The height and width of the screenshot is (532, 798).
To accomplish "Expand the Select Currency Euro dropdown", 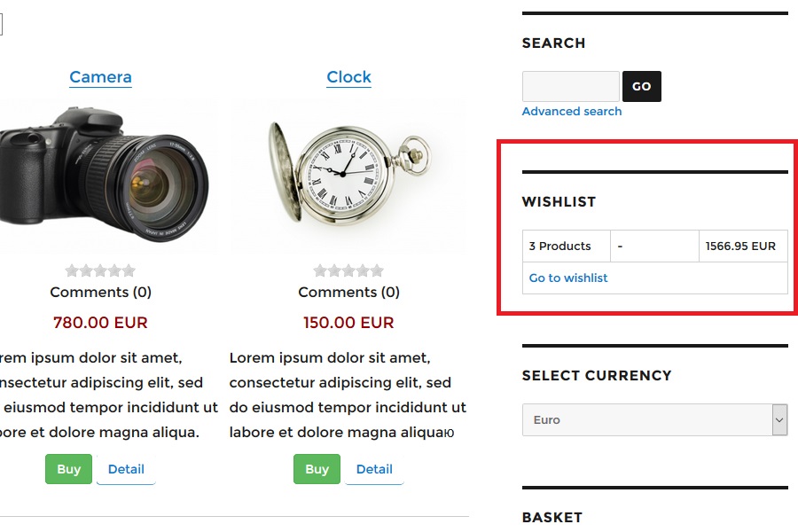I will (x=654, y=420).
